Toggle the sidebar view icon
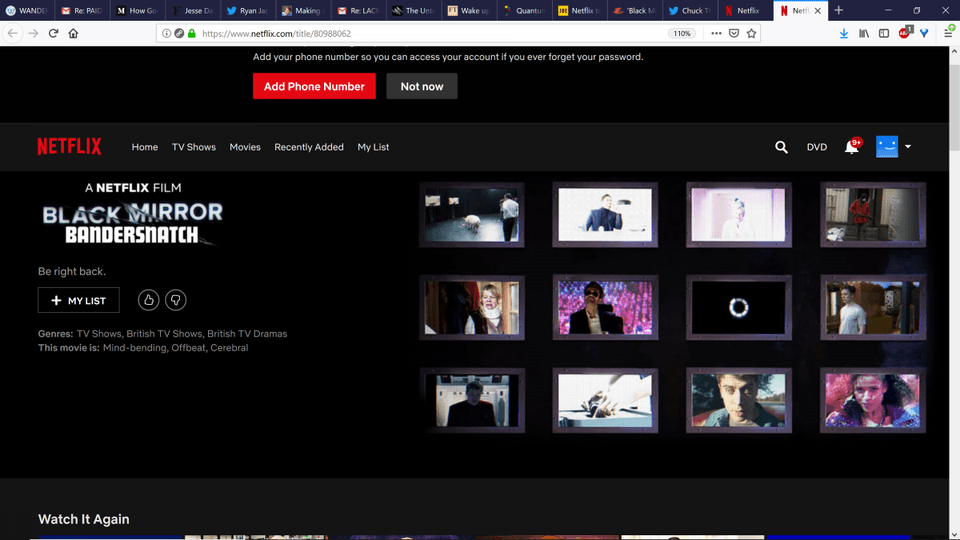960x540 pixels. tap(883, 34)
